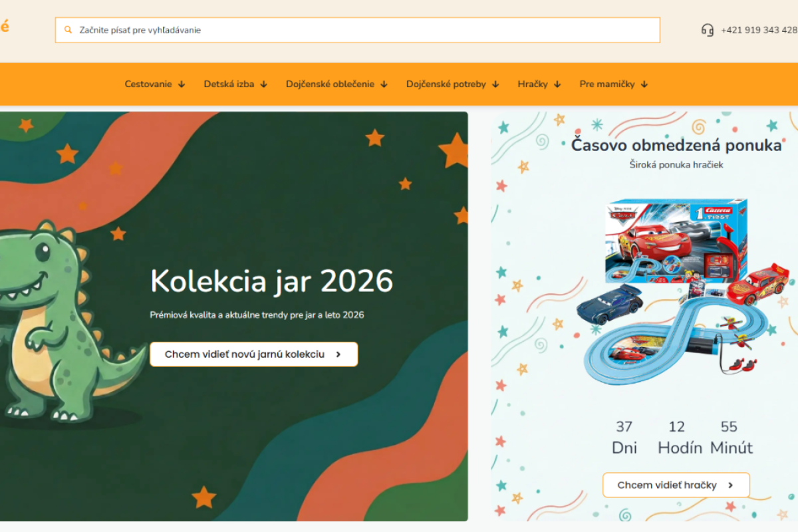This screenshot has height=532, width=798.
Task: Call the phone number +421 919 343 428
Action: coord(759,30)
